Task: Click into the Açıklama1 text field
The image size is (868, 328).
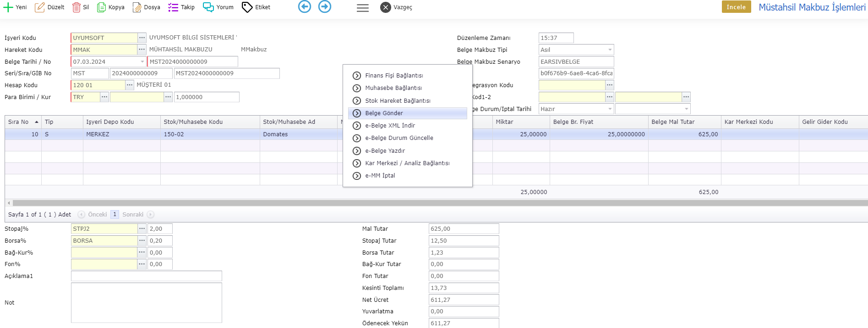Action: pyautogui.click(x=146, y=276)
